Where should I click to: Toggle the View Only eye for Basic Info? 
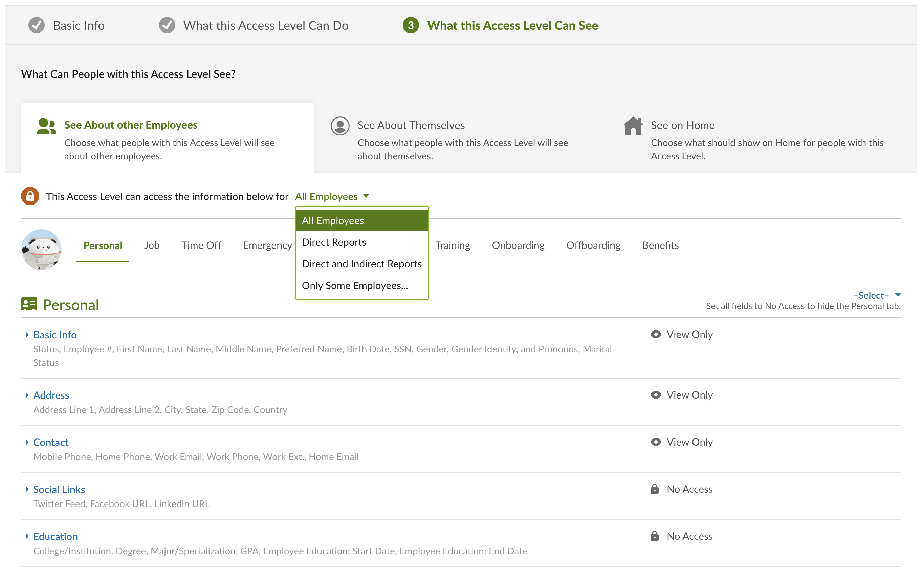(655, 334)
